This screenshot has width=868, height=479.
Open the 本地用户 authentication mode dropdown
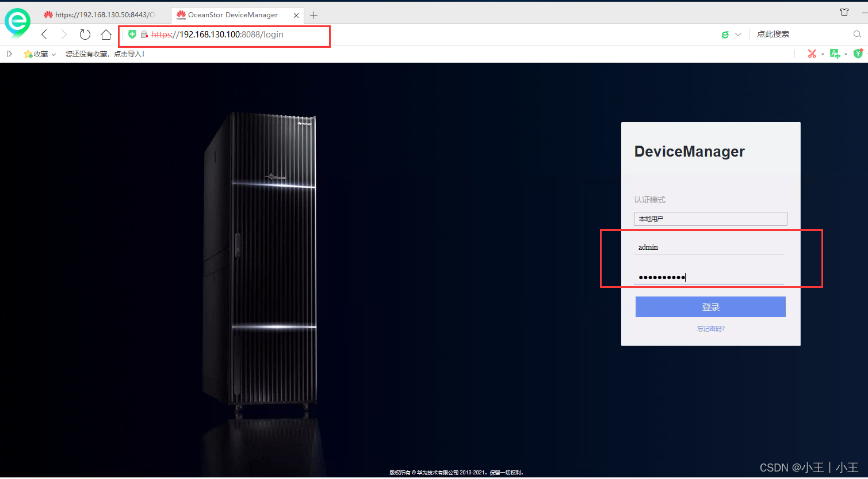710,219
